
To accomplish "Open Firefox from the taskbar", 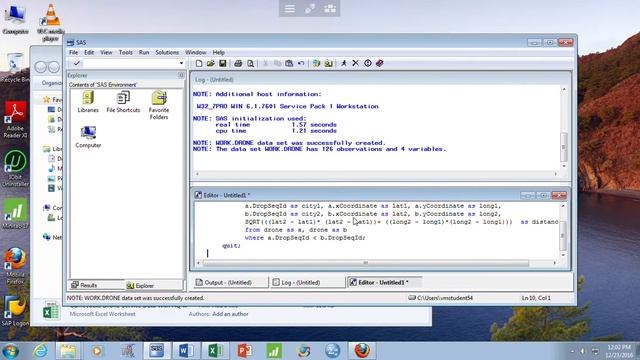I will coord(362,351).
